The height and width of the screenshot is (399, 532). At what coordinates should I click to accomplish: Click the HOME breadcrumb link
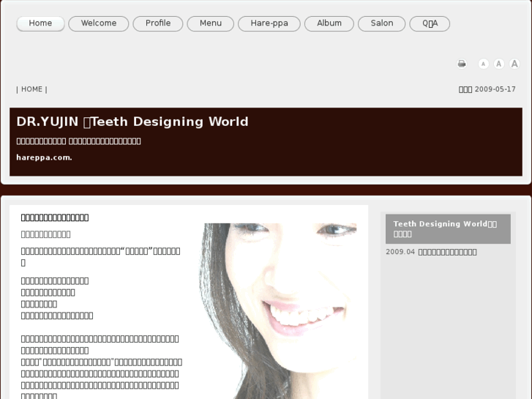pyautogui.click(x=32, y=89)
